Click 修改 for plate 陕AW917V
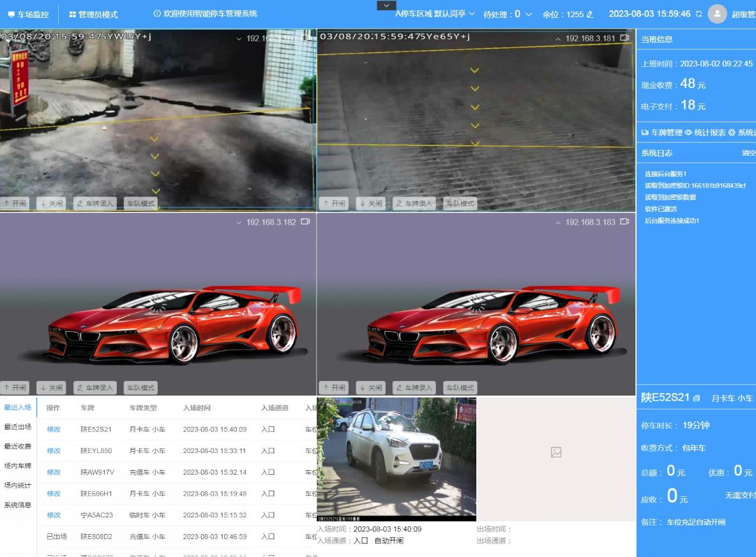 (x=54, y=472)
